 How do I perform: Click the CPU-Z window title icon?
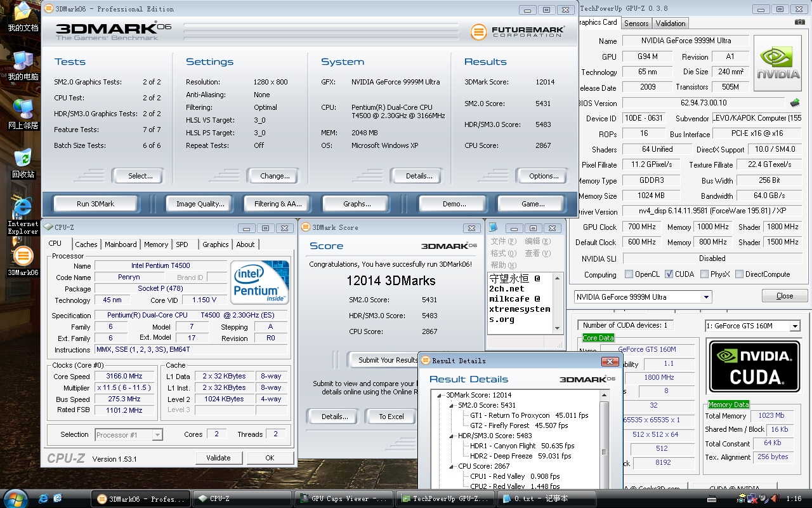coord(48,227)
